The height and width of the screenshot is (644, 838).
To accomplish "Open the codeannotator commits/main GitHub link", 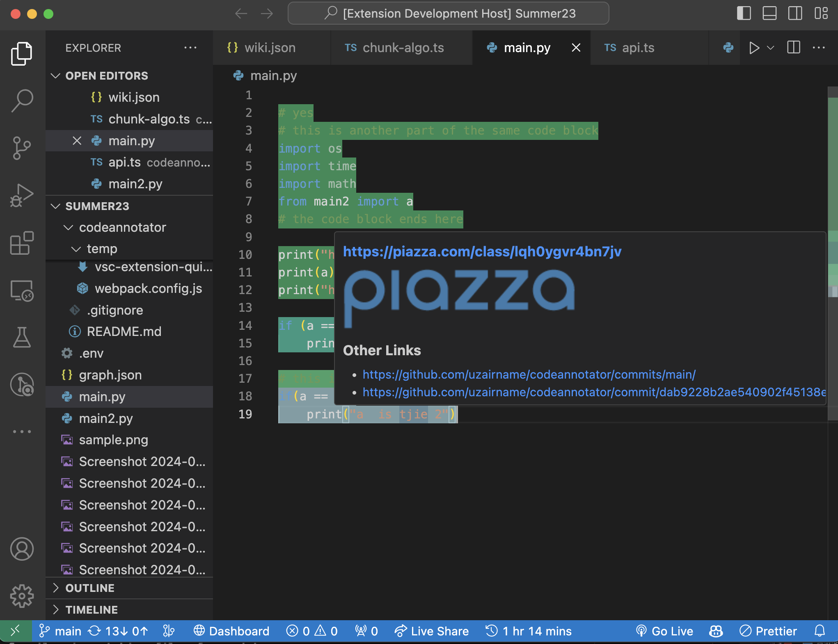I will coord(529,375).
